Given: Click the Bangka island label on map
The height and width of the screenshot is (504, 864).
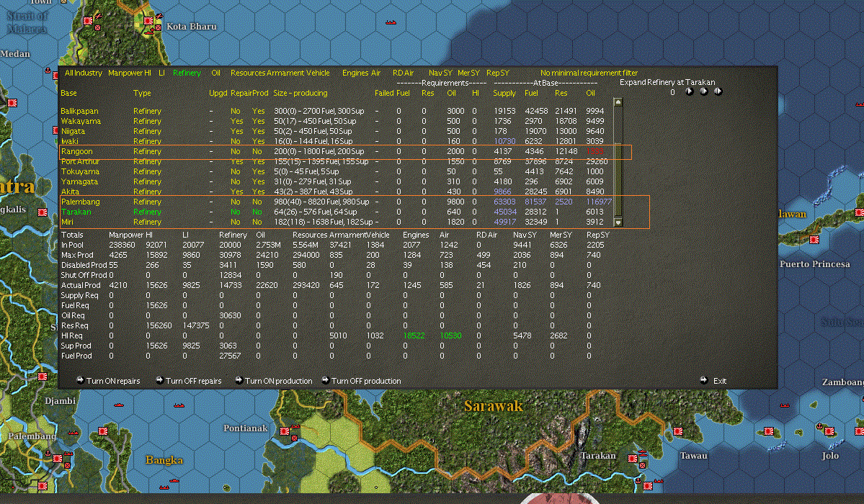Looking at the screenshot, I should point(164,460).
